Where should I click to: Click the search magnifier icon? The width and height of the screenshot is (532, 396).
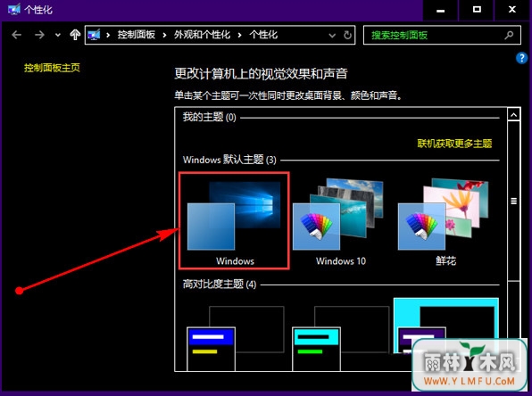[x=509, y=35]
